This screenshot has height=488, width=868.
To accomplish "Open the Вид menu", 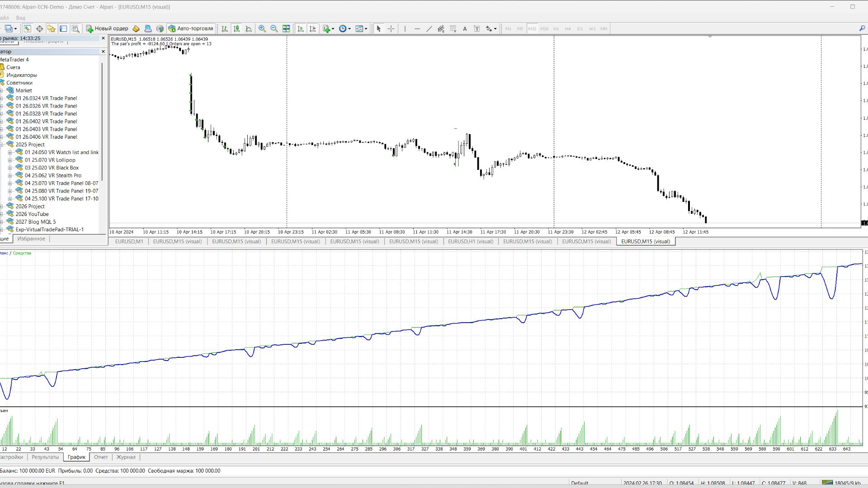I will pyautogui.click(x=20, y=18).
